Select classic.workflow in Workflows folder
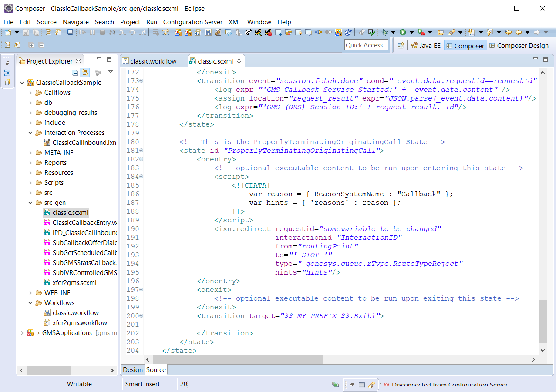The height and width of the screenshot is (392, 556). [x=71, y=313]
